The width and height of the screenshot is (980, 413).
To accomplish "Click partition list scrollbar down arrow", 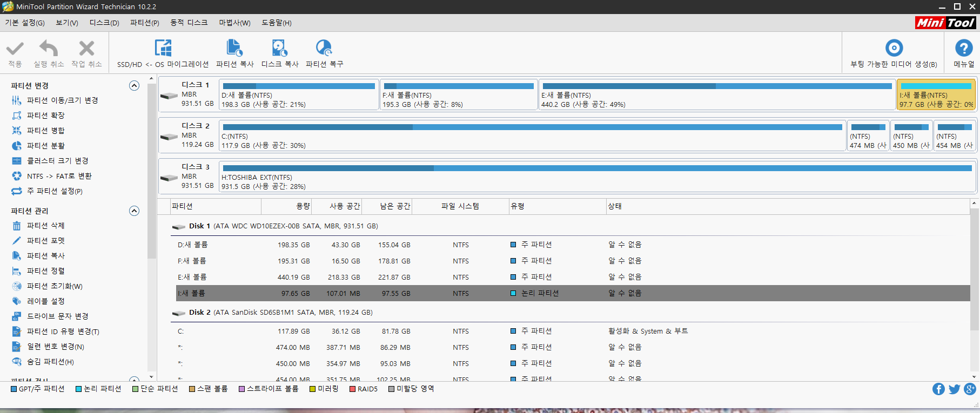I will (x=974, y=377).
